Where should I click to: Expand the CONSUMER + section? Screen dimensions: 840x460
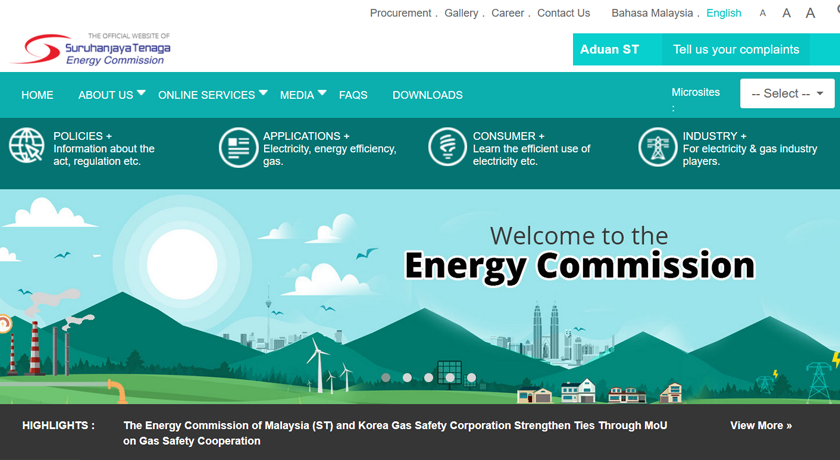pos(508,136)
